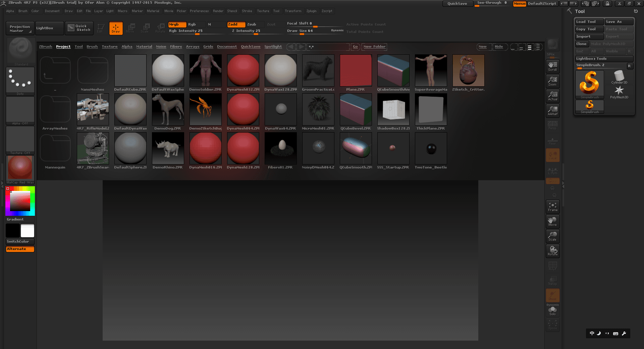Open the Alpha menu

(10, 11)
